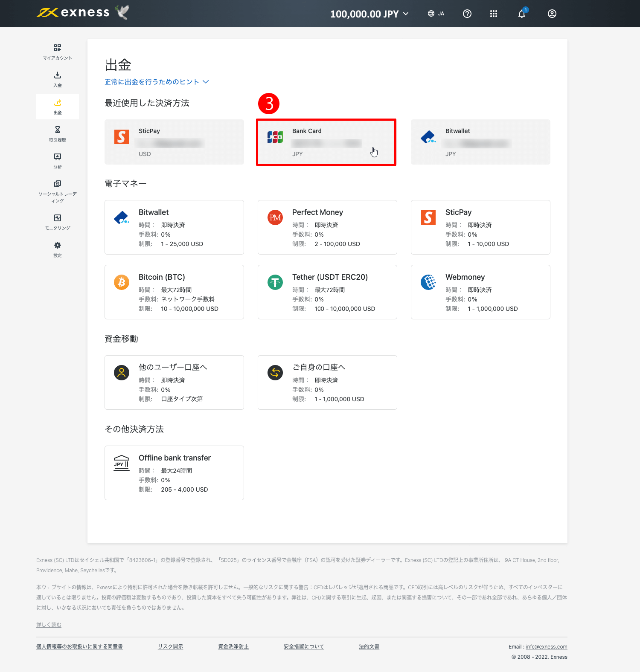The image size is (640, 672).
Task: Open リスク開示 footer link
Action: click(170, 647)
